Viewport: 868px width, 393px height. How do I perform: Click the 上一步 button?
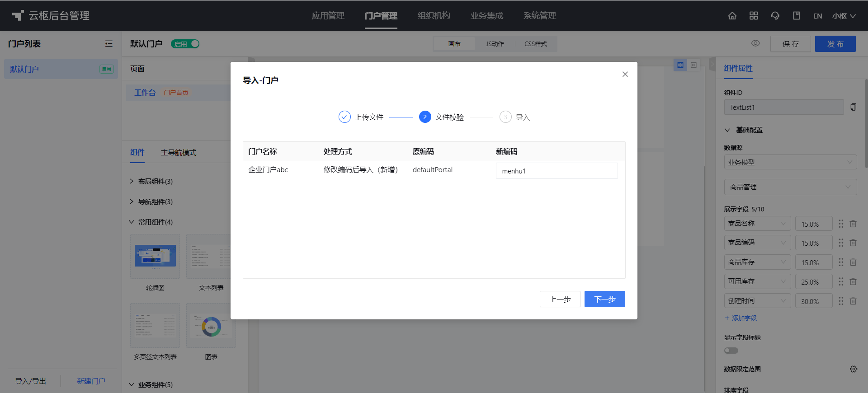pos(560,299)
